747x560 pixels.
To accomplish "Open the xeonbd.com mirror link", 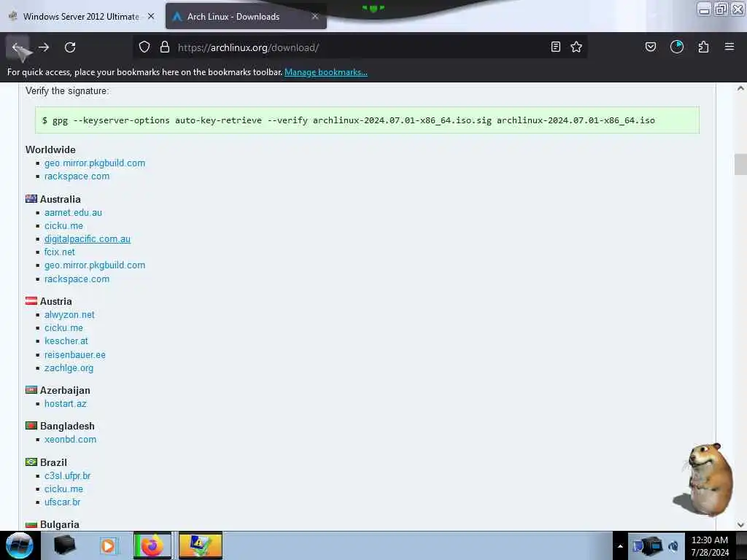I will [x=70, y=440].
